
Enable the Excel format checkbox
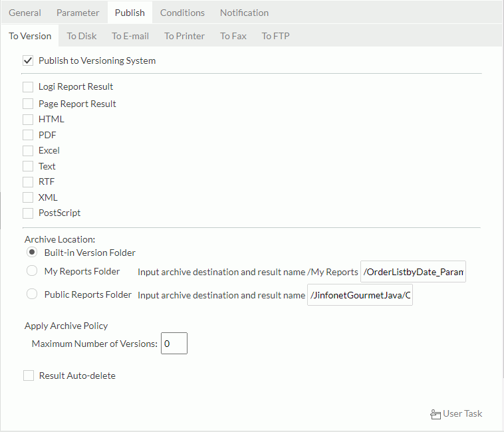tap(28, 150)
